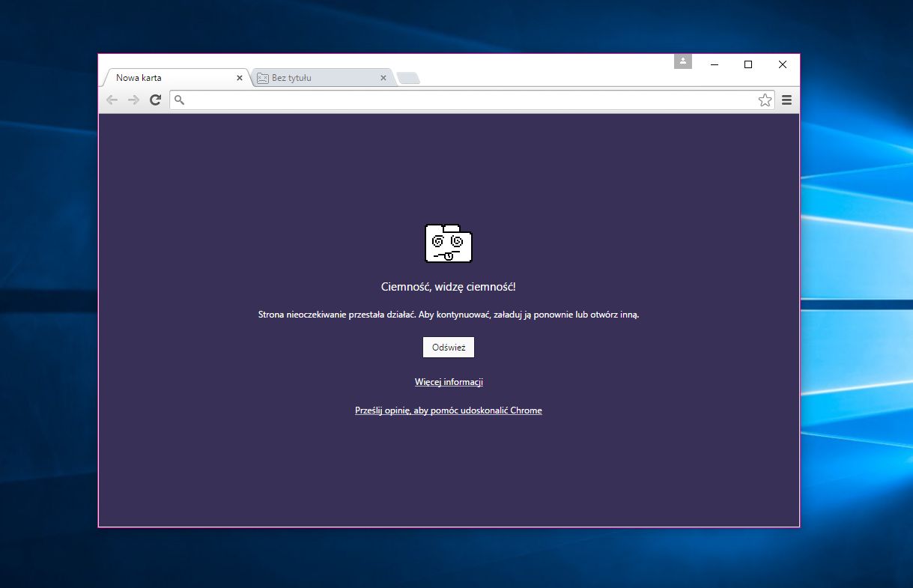Click the Odśwież button
Image resolution: width=913 pixels, height=588 pixels.
(449, 348)
